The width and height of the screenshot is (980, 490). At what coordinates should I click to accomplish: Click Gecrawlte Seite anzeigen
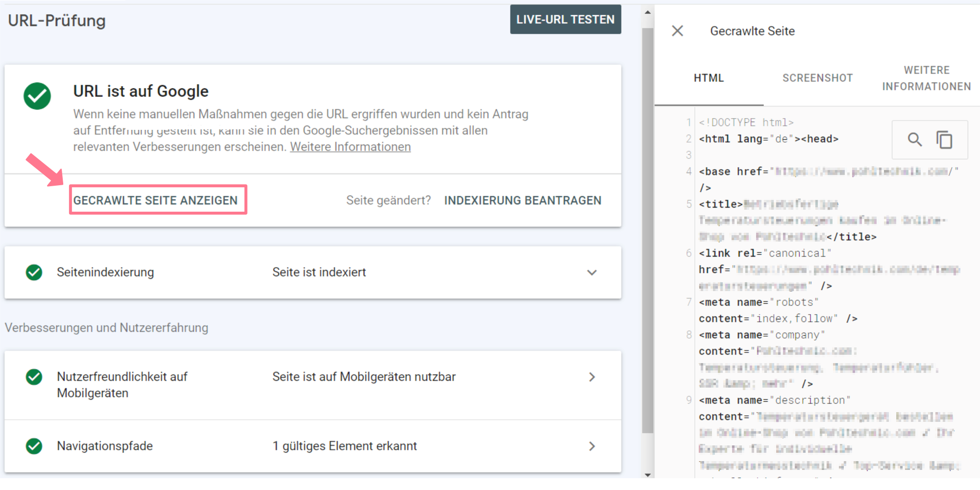(x=155, y=200)
